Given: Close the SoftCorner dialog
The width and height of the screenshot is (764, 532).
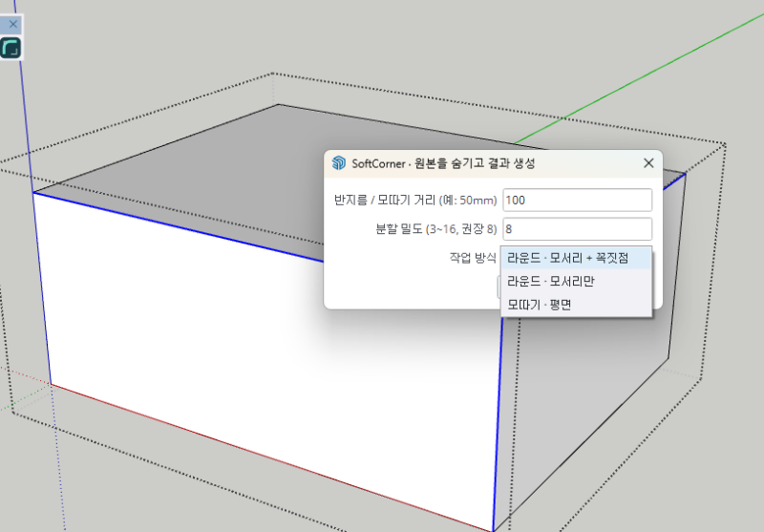Looking at the screenshot, I should (x=648, y=163).
